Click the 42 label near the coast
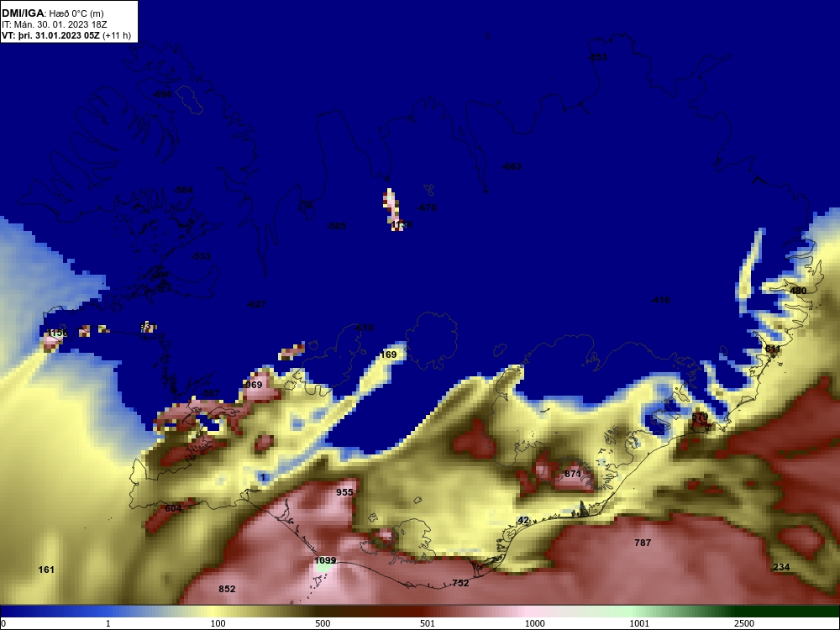The image size is (840, 630). tap(523, 520)
